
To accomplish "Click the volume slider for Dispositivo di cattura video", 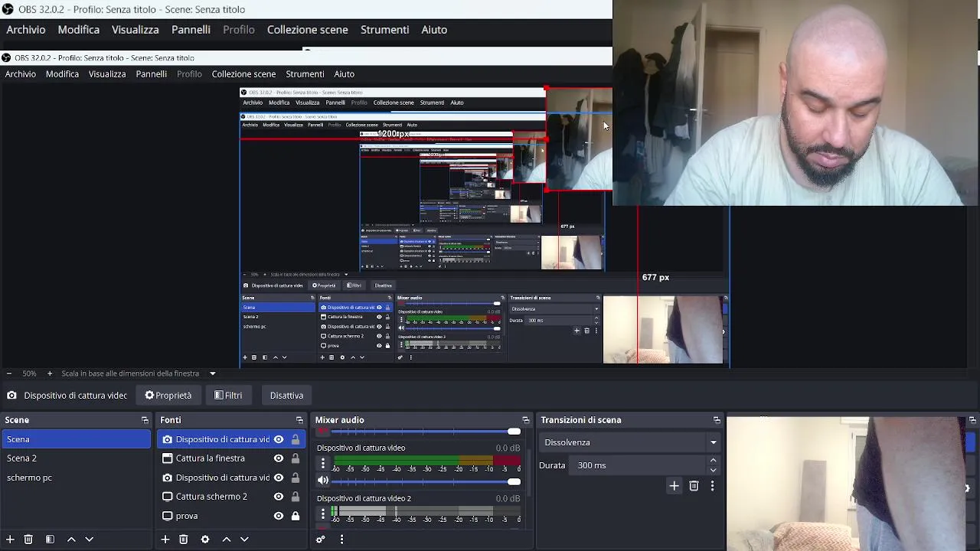I will point(426,481).
